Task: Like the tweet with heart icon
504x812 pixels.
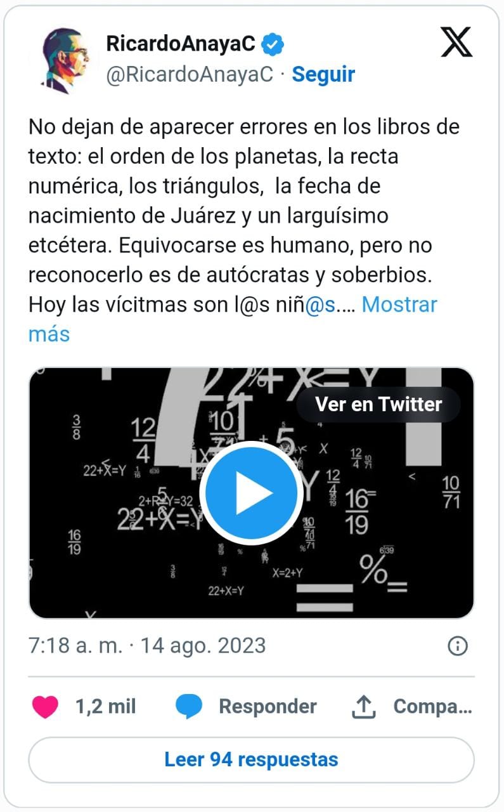Action: click(x=45, y=707)
